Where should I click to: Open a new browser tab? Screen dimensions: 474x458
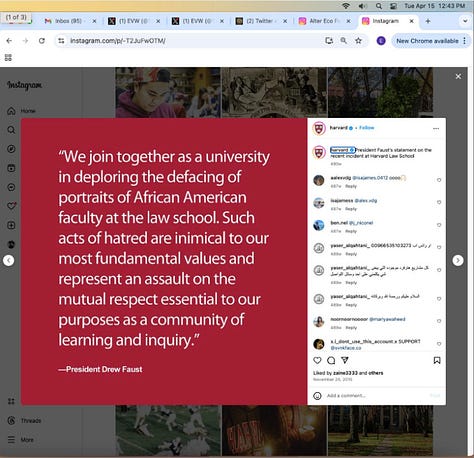tap(428, 21)
